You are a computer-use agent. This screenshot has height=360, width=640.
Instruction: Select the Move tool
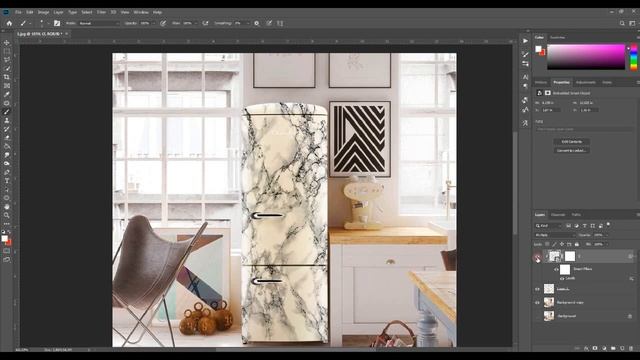tap(7, 43)
